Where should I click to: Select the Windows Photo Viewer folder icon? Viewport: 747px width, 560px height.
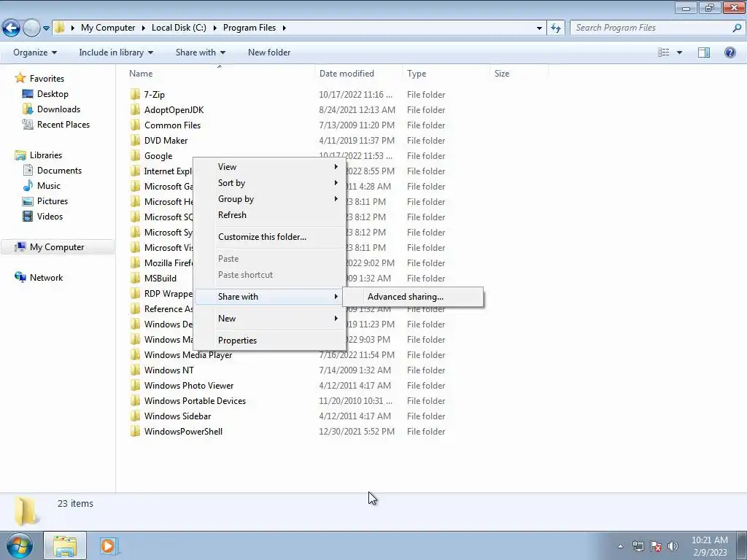(x=135, y=385)
